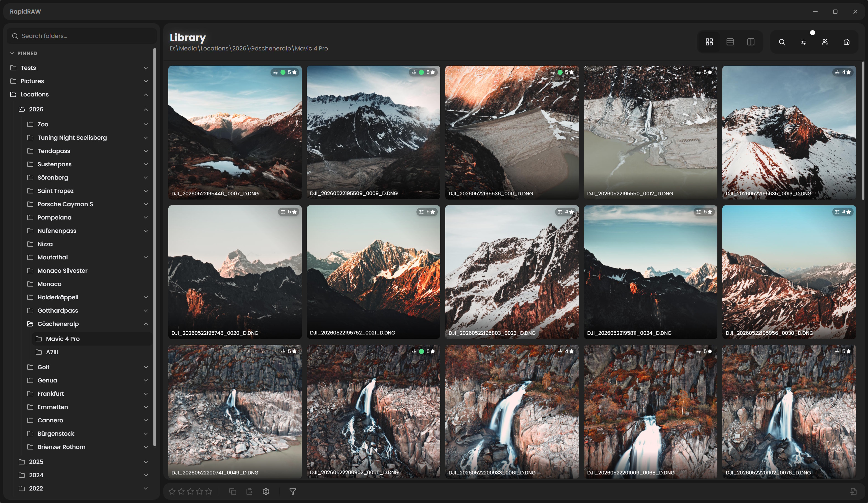
Task: Switch to list row view
Action: (x=730, y=42)
